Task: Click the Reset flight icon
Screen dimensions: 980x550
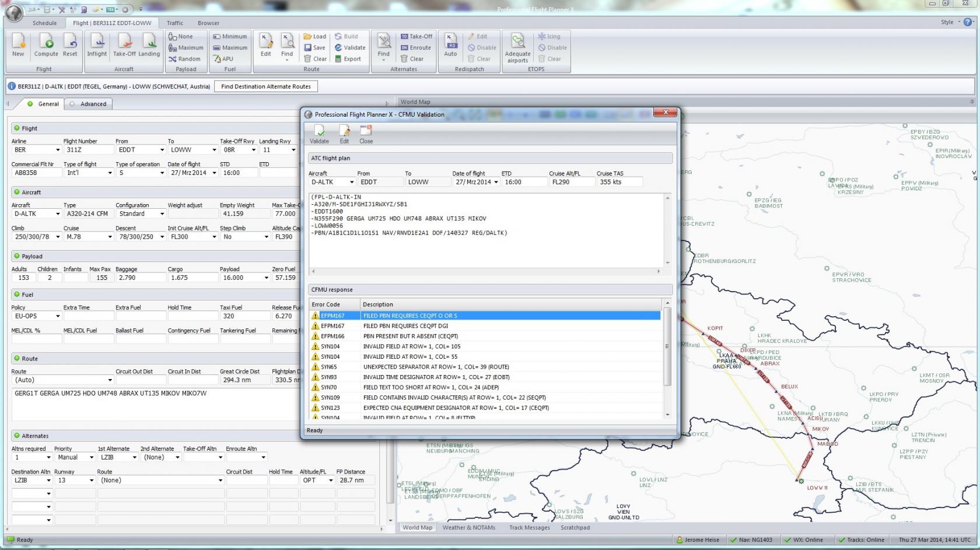Action: coord(70,45)
